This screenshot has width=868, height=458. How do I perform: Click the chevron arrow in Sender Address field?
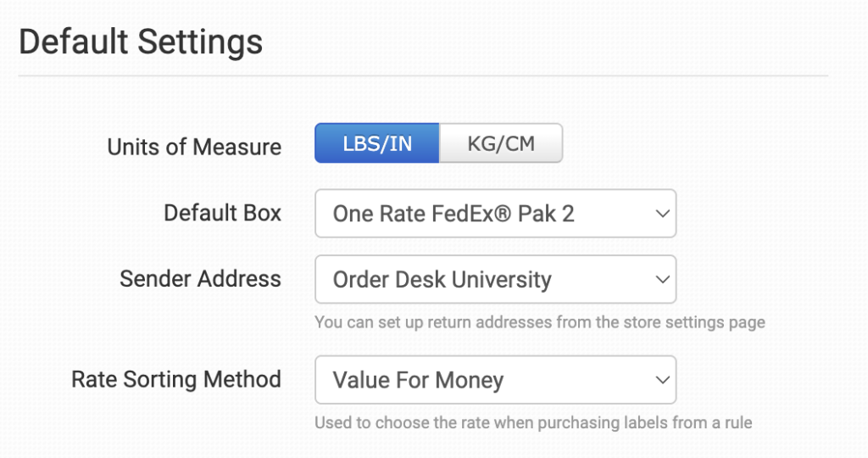pos(663,279)
